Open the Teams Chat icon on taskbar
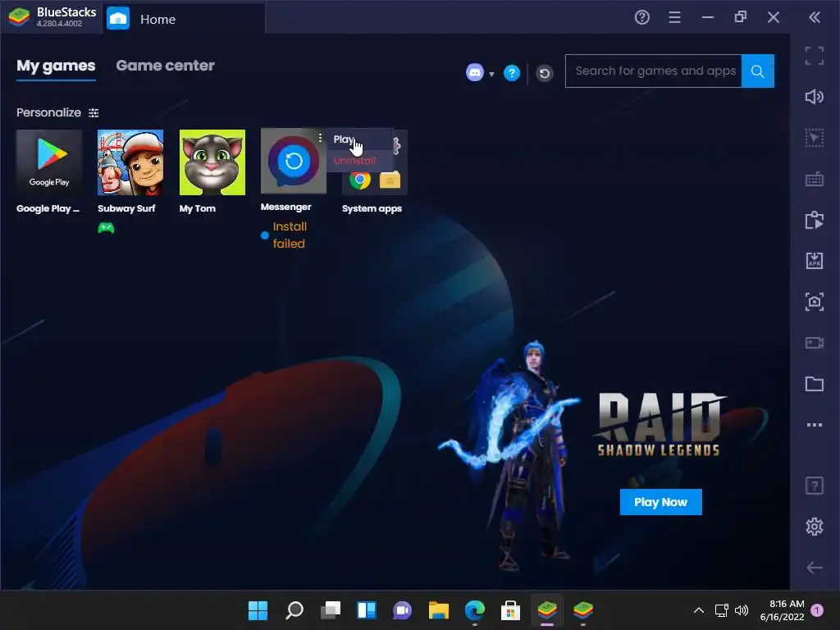 click(402, 610)
